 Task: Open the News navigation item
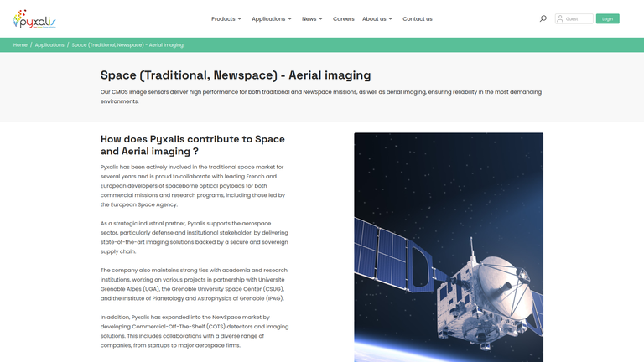pyautogui.click(x=309, y=19)
